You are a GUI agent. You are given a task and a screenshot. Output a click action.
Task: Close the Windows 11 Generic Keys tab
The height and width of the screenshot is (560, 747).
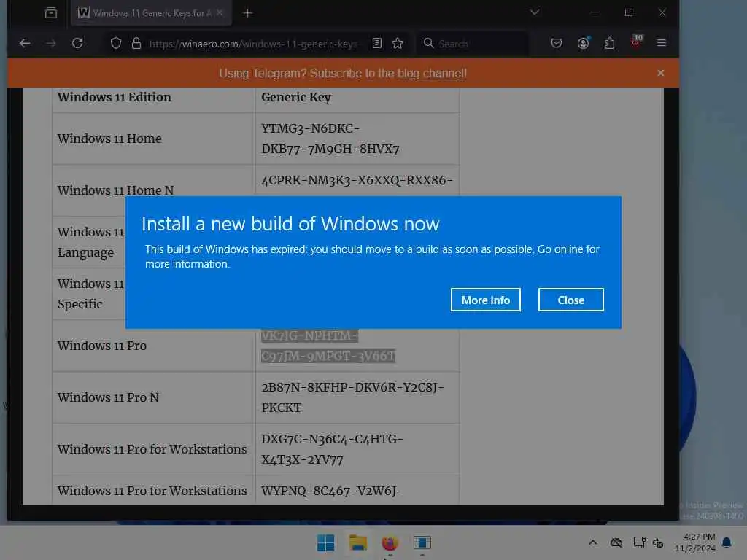tap(220, 13)
